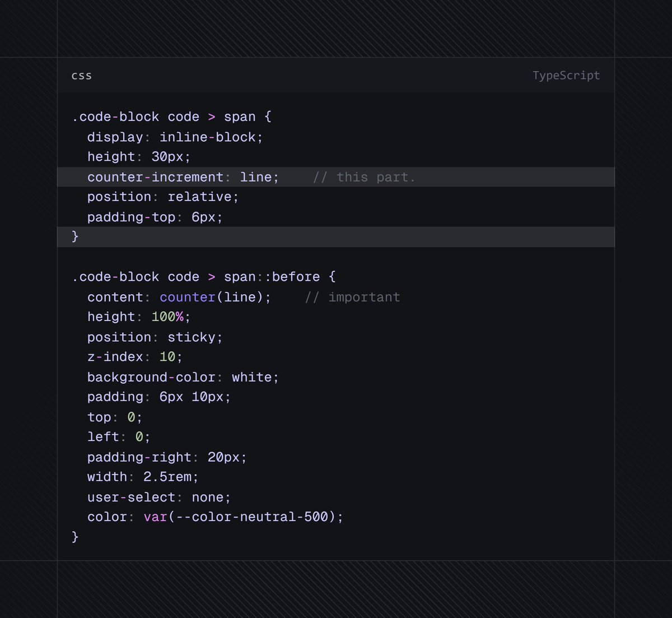Screen dimensions: 672x618
Task: Click the 'content: counter(line);' declaration
Action: (x=179, y=297)
